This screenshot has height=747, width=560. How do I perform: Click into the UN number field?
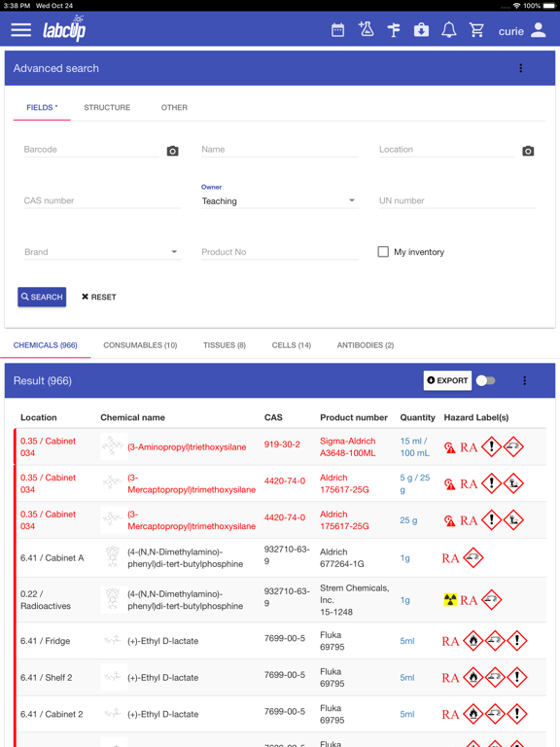point(457,201)
